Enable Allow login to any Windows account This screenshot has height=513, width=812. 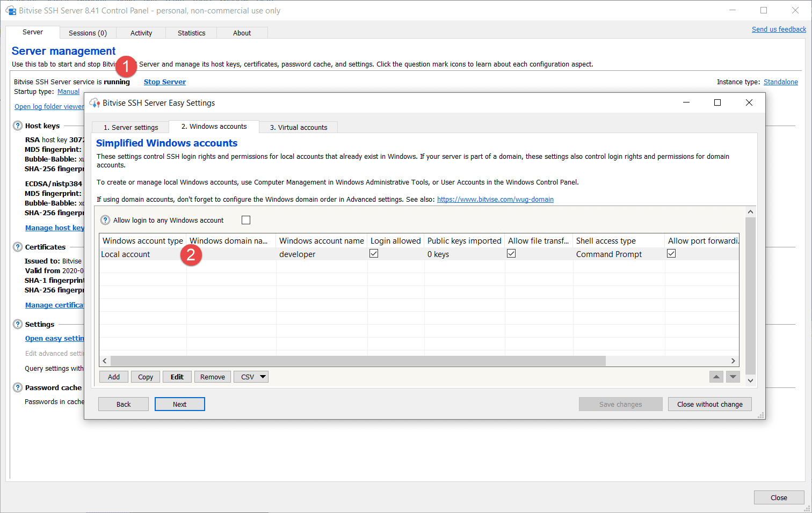[x=246, y=220]
